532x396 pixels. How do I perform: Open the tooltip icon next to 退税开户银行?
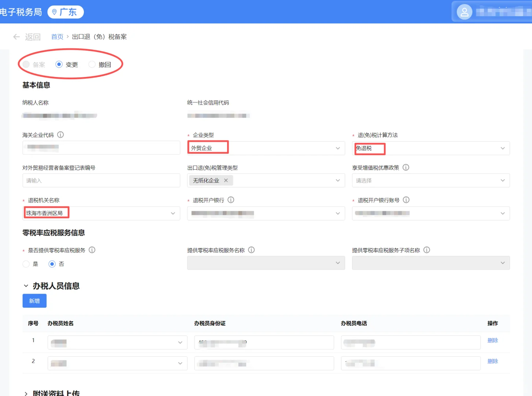[231, 200]
